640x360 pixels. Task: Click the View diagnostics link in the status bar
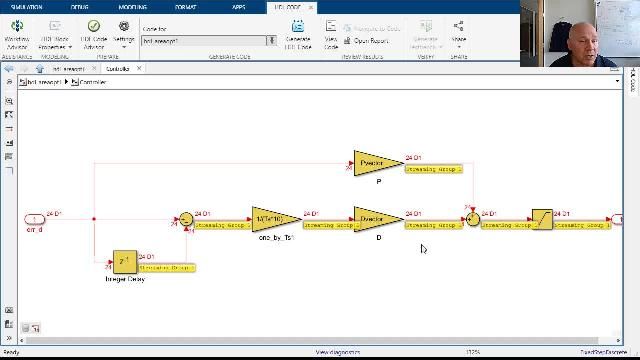point(338,352)
